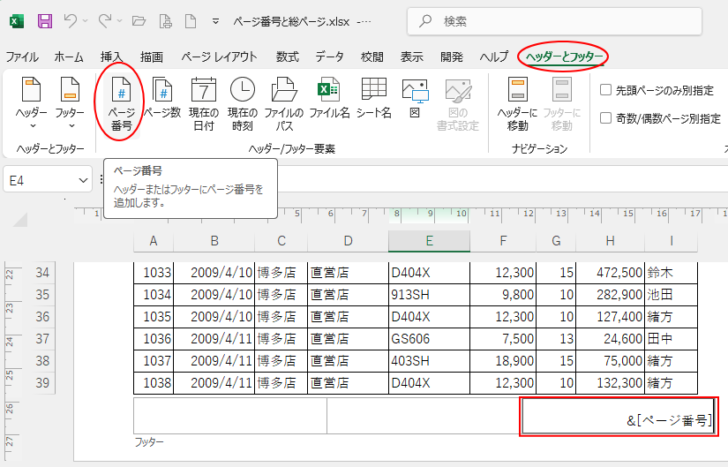Click the print preview icon
Screen dimensions: 728x467
(x=165, y=21)
